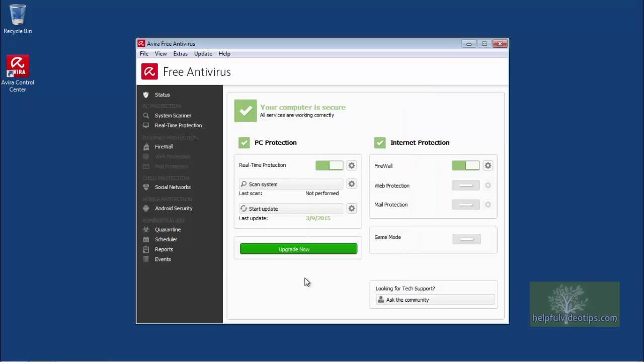Click the 'PC Protection' section heading
Viewport: 644px width, 362px height.
pyautogui.click(x=276, y=143)
